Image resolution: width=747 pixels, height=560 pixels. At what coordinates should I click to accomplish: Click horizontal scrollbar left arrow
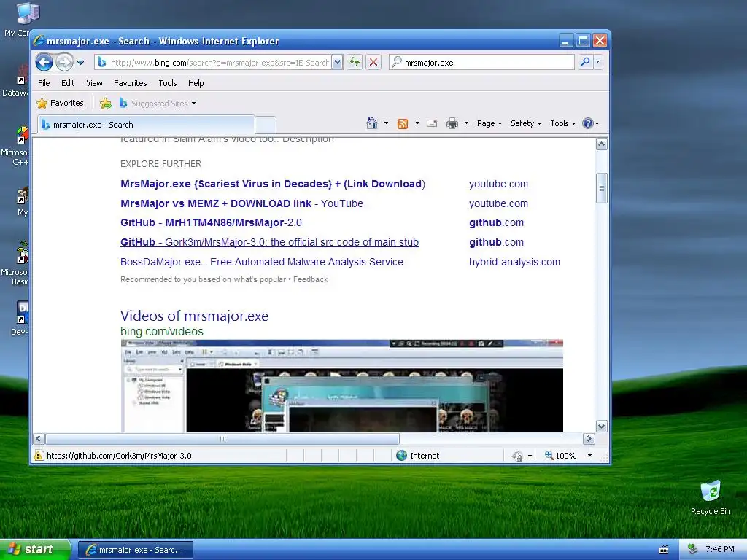39,438
